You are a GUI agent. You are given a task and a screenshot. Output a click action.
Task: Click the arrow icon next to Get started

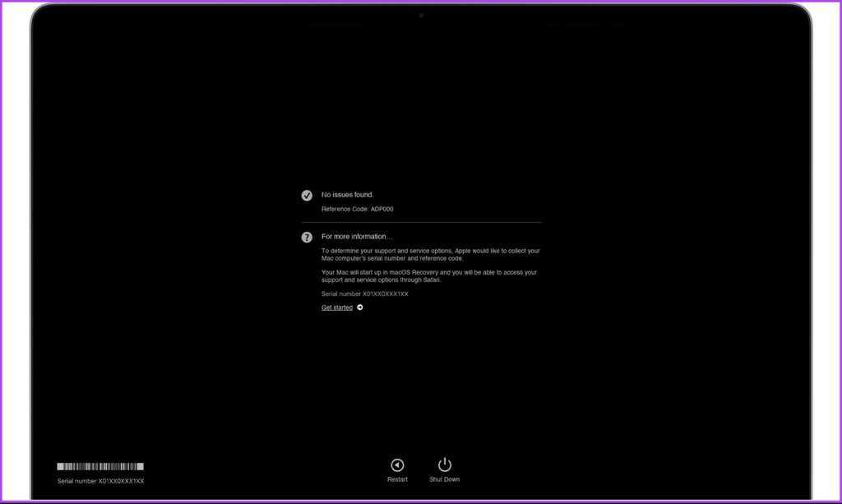pyautogui.click(x=360, y=307)
